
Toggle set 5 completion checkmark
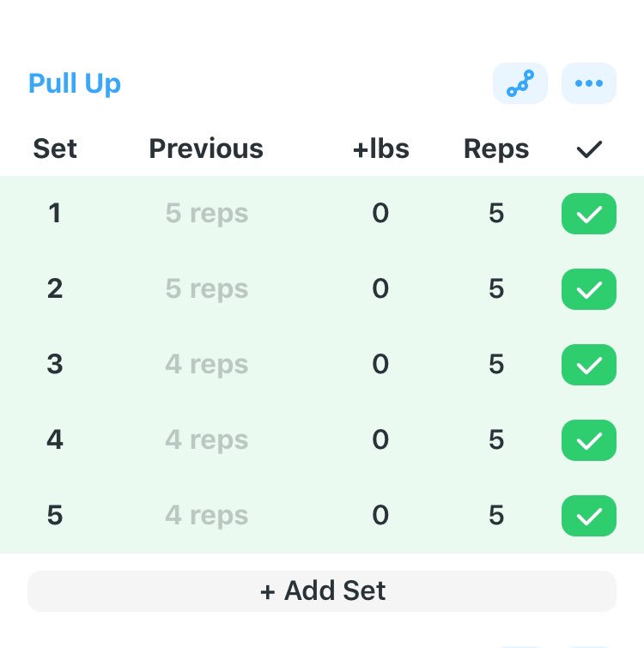[x=588, y=516]
